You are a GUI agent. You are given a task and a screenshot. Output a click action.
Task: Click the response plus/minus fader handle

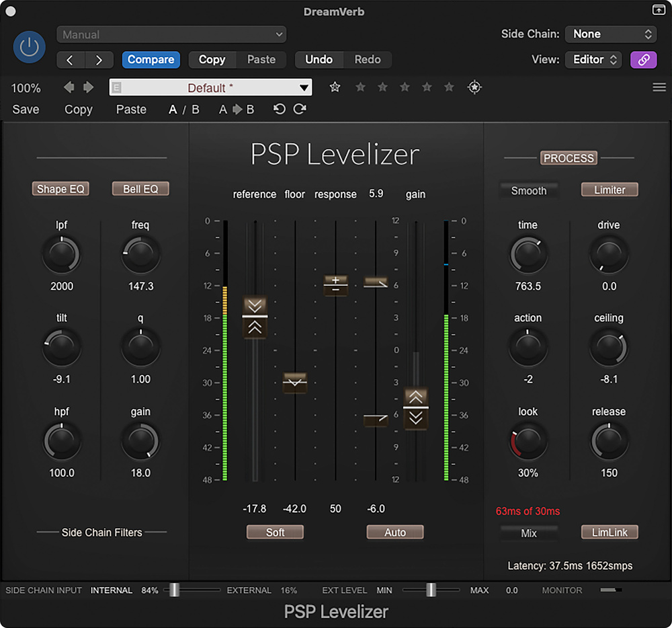pos(335,285)
